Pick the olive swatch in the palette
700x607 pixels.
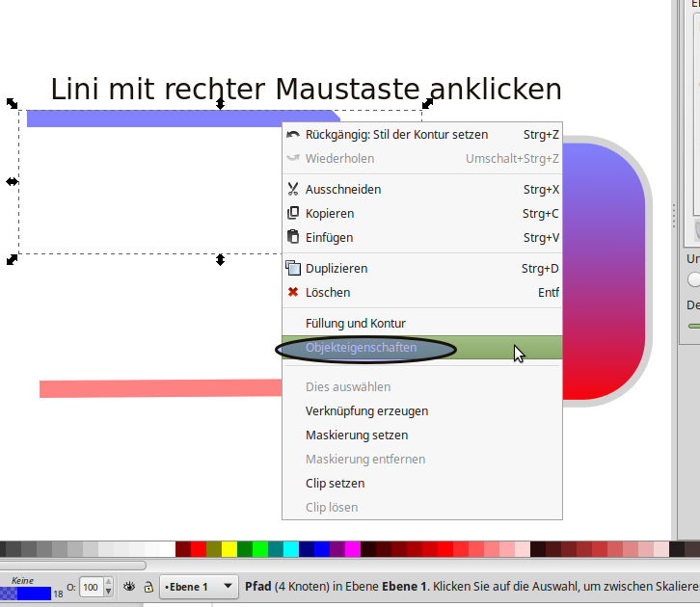click(214, 549)
